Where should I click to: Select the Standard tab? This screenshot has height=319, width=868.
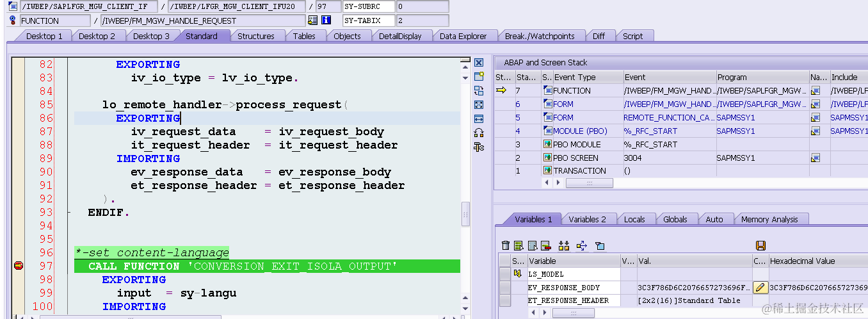tap(202, 36)
